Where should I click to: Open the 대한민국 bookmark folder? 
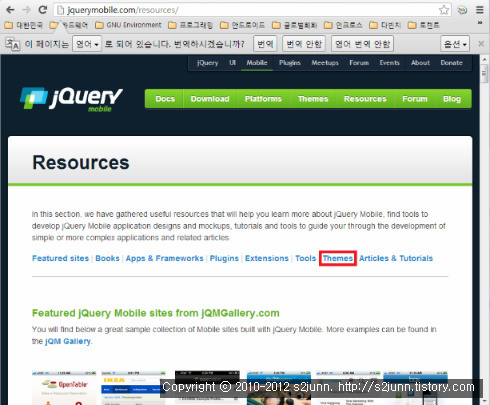(x=24, y=25)
